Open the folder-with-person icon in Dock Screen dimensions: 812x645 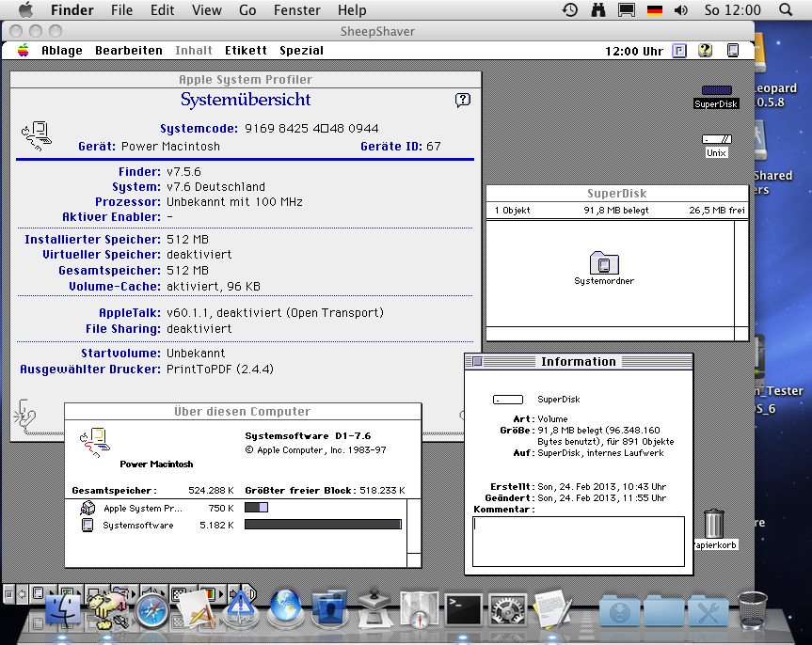(329, 608)
